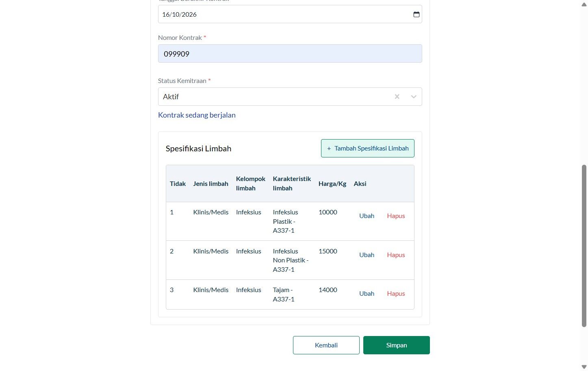Viewport: 588px width, 371px height.
Task: Click the vertical scrollbar thumb
Action: pos(584,246)
